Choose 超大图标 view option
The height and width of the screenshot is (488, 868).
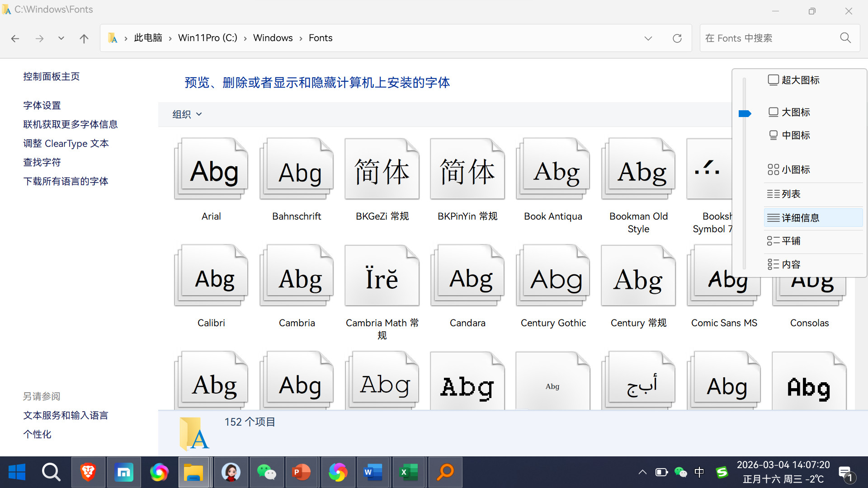click(800, 80)
